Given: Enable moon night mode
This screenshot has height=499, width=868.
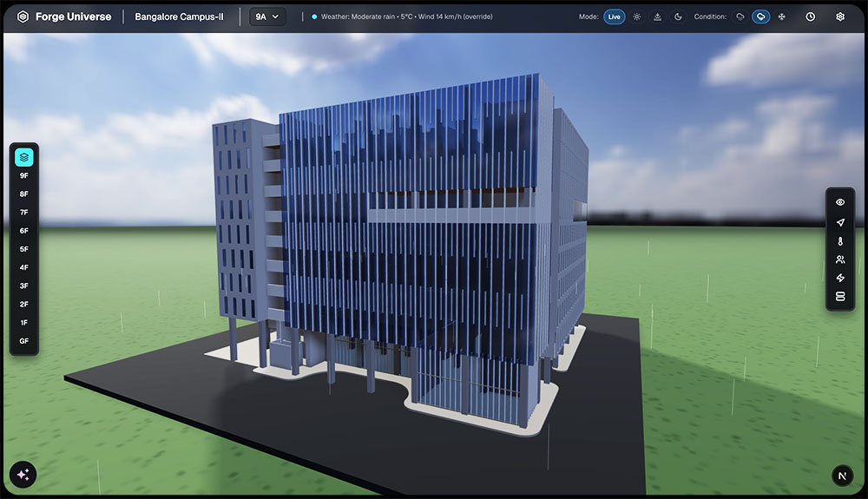Looking at the screenshot, I should tap(678, 16).
